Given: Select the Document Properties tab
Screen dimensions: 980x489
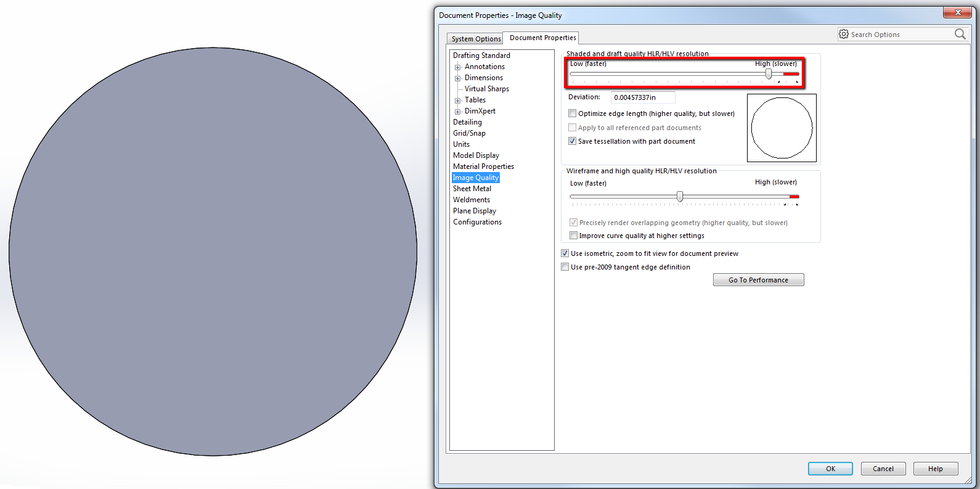Looking at the screenshot, I should pos(542,38).
